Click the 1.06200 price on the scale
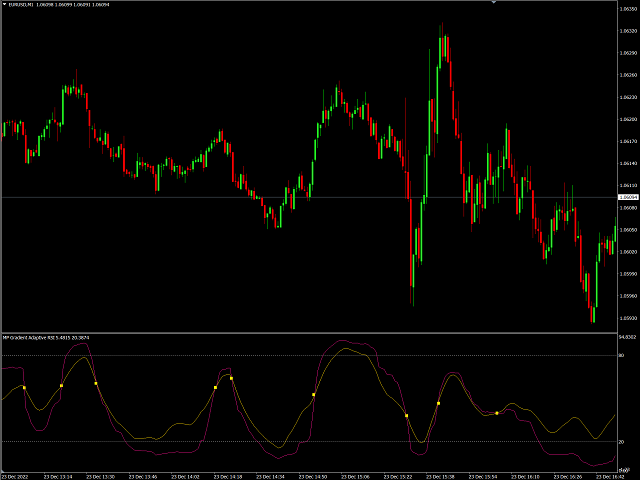The image size is (640, 480). [627, 119]
